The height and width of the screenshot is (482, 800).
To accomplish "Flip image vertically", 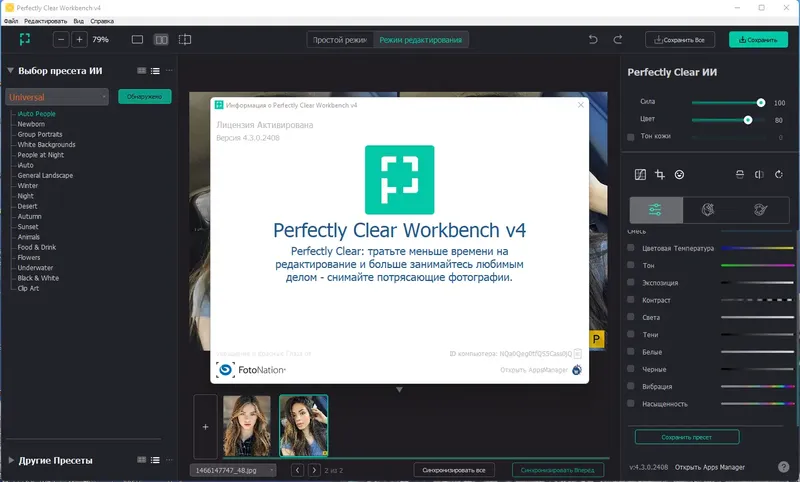I will 740,174.
